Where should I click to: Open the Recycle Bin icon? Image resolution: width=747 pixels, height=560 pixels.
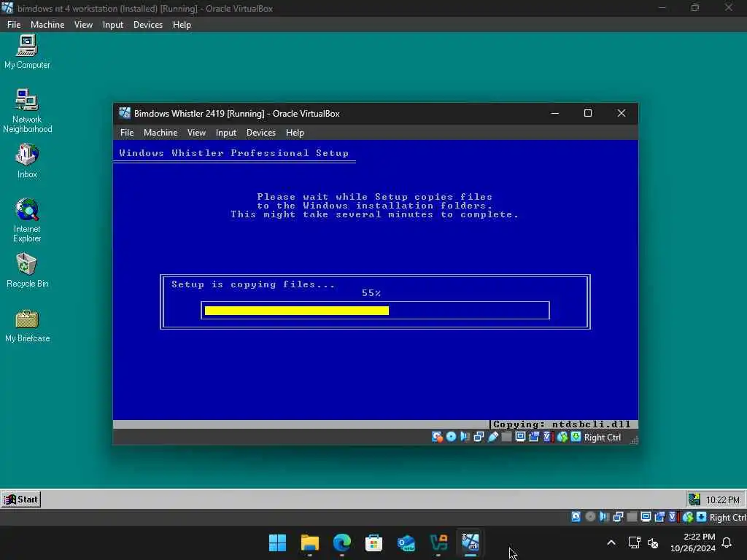27,271
